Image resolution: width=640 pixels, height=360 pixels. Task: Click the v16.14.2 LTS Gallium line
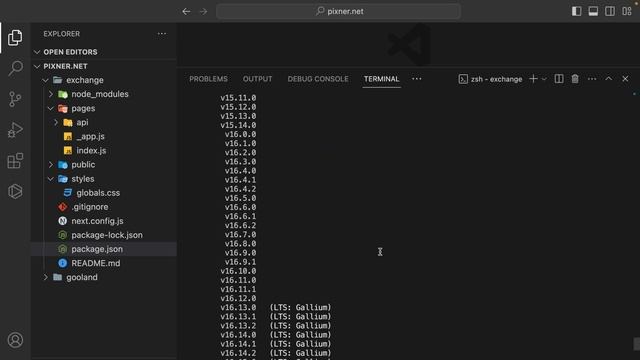276,353
